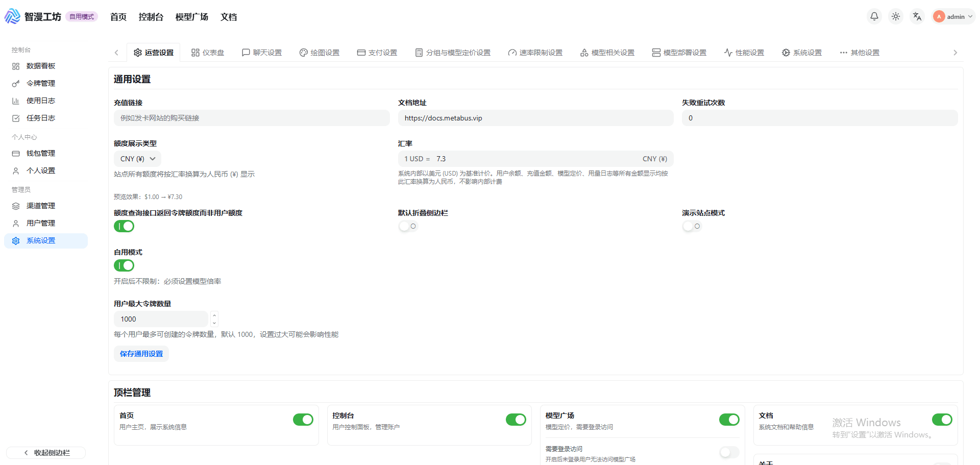Viewport: 980px width, 465px height.
Task: Click the 支付设置 tab card icon
Action: [361, 53]
